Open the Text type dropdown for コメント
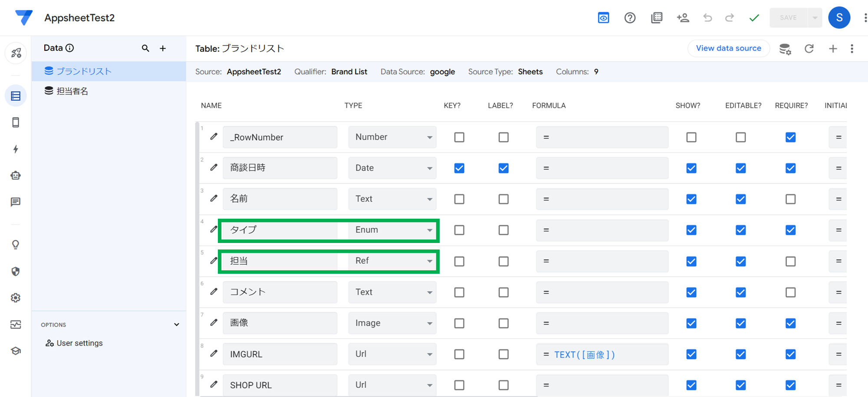The width and height of the screenshot is (868, 397). coord(392,292)
